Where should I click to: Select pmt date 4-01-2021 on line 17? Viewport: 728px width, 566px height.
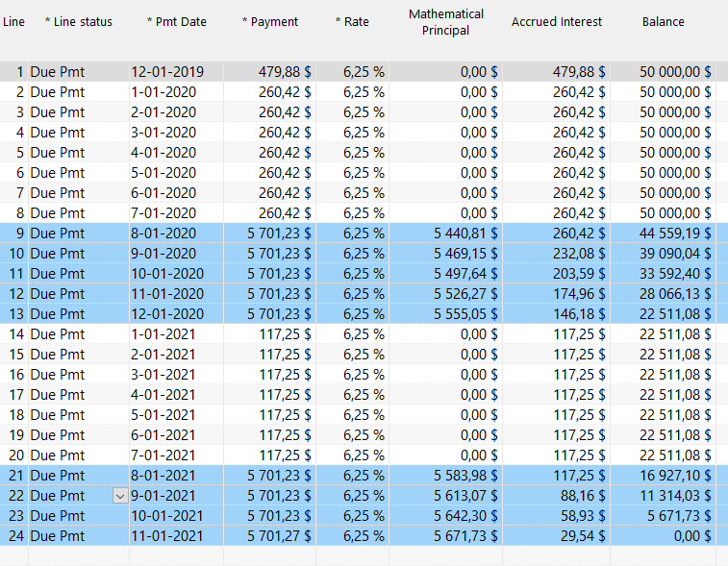pyautogui.click(x=176, y=395)
